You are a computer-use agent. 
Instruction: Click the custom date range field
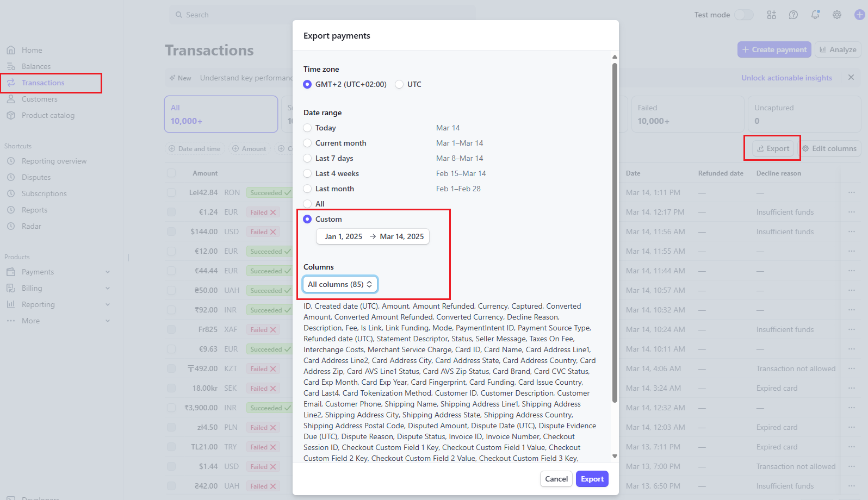(x=373, y=236)
